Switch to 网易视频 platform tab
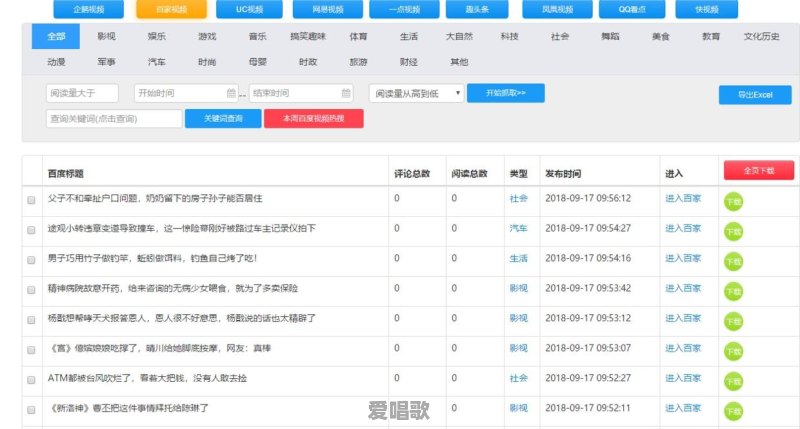 pyautogui.click(x=328, y=9)
